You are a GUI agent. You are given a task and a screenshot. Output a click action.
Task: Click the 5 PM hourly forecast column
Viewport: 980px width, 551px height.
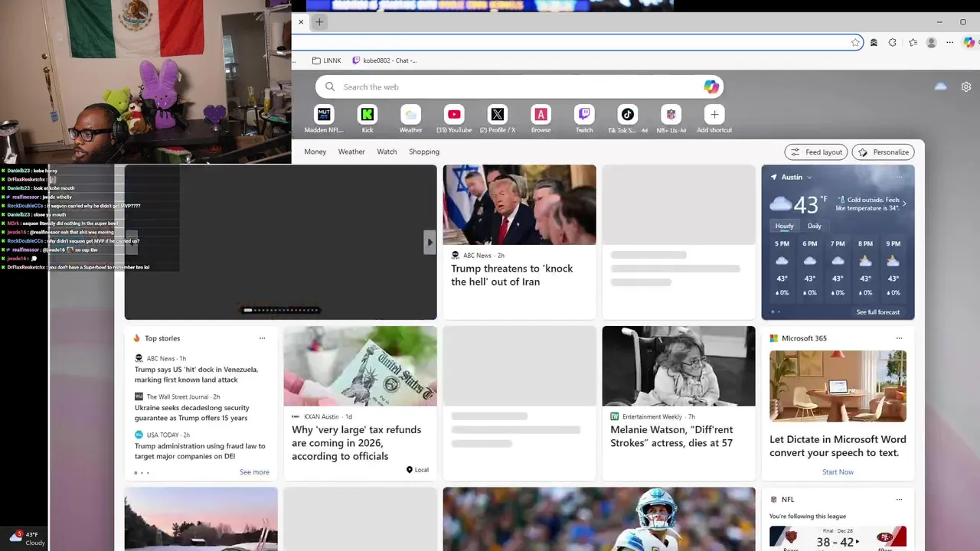[x=782, y=268]
